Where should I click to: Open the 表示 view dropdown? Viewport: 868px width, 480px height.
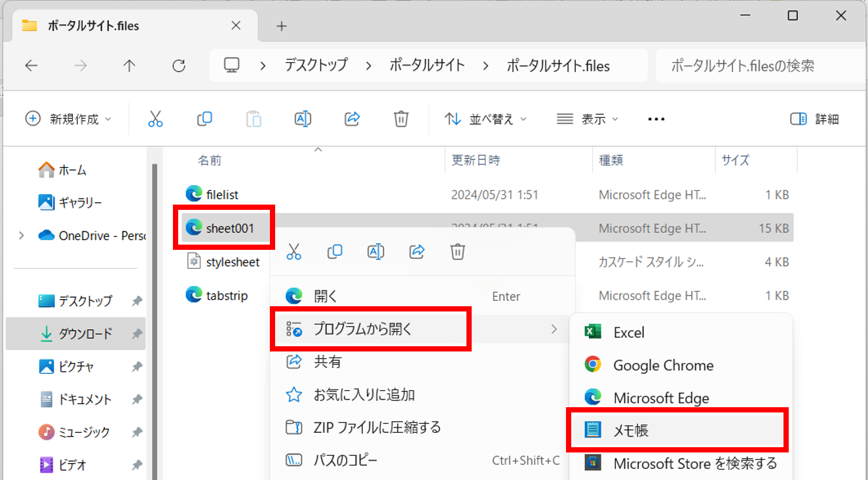588,119
